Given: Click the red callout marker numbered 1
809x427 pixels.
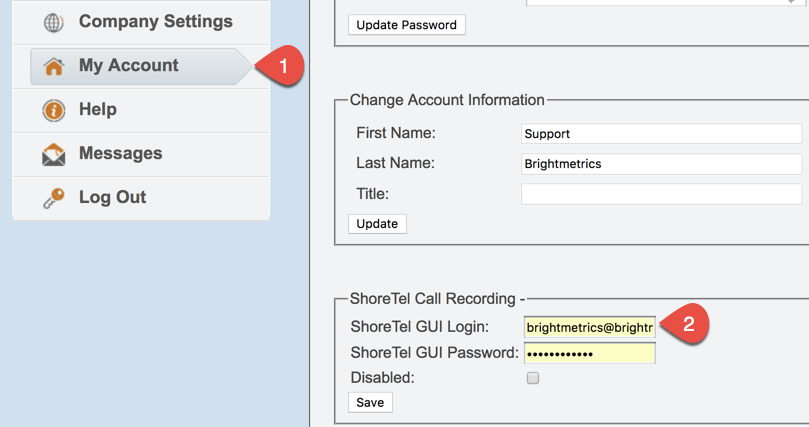Looking at the screenshot, I should click(x=282, y=66).
